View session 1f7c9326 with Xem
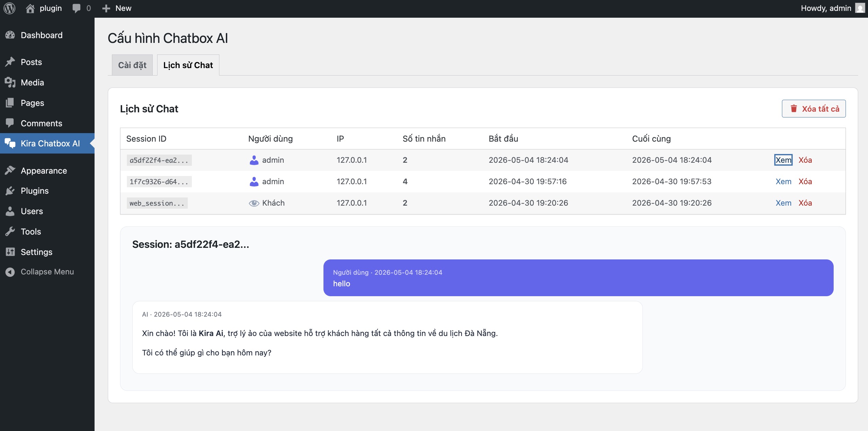 783,181
